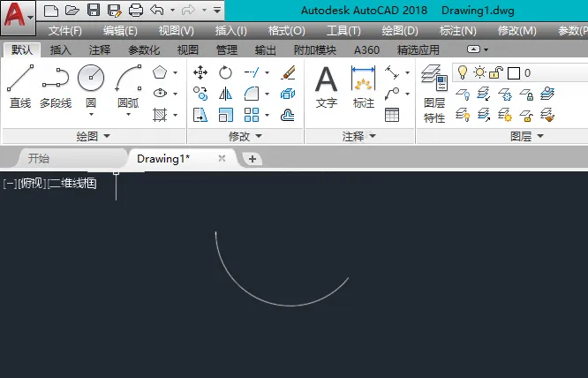Toggle layer 0 on/off lightbulb
The height and width of the screenshot is (378, 588).
point(463,72)
